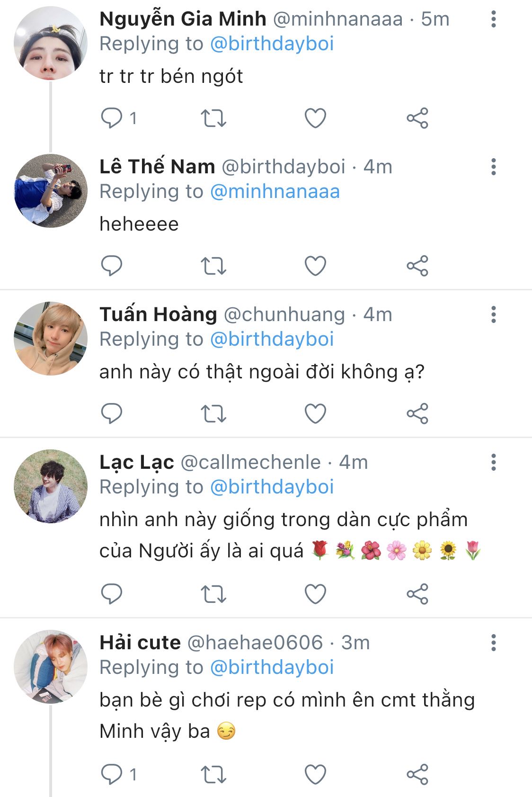Share Lạc Lạc's tweet
This screenshot has width=532, height=797.
point(417,594)
